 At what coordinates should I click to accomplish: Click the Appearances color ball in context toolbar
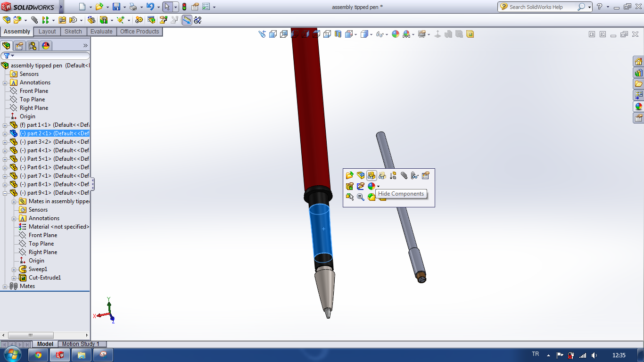point(372,186)
